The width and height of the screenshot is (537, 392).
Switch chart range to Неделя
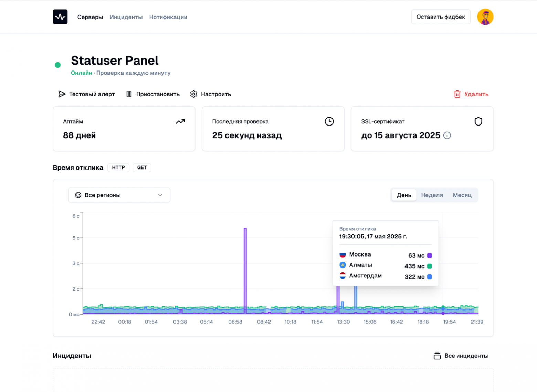coord(432,195)
